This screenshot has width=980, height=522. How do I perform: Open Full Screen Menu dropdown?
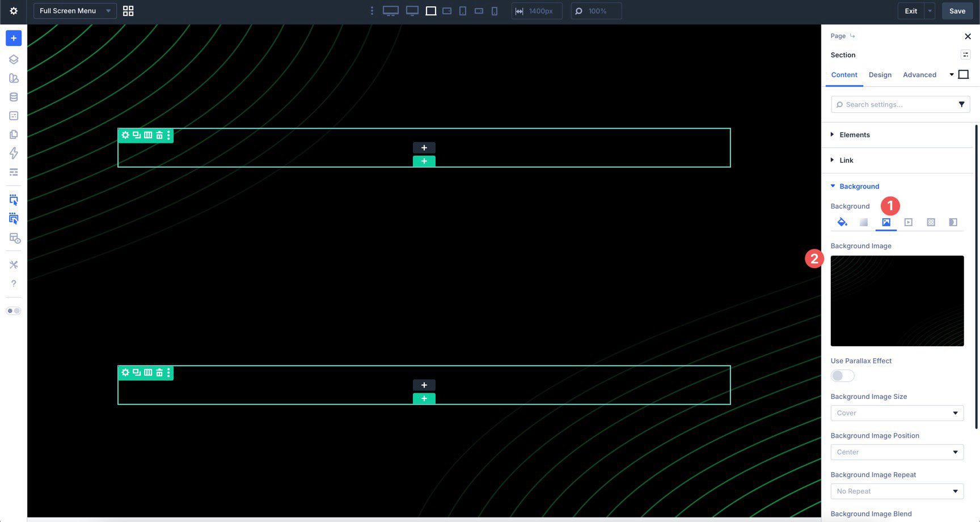pyautogui.click(x=75, y=11)
